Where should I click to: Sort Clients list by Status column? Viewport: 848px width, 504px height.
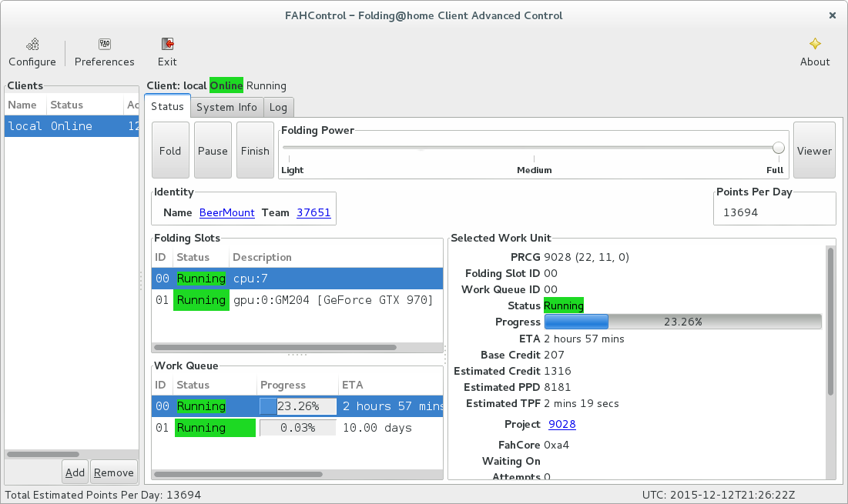click(x=85, y=105)
